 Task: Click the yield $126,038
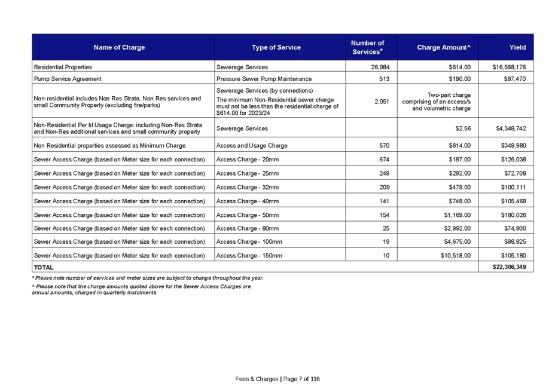513,160
